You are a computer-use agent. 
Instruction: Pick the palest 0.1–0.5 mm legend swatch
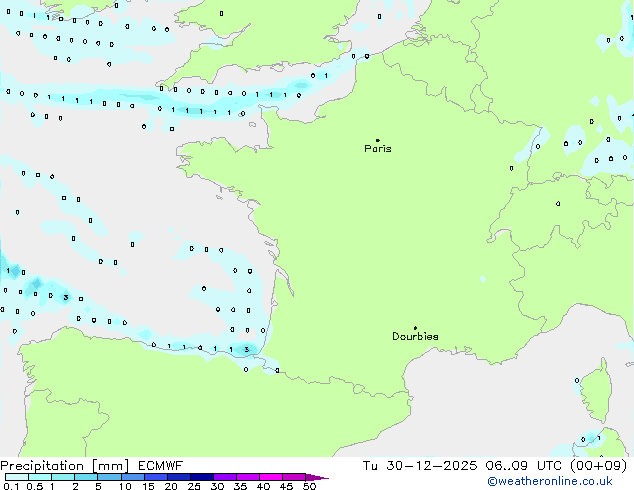pos(17,477)
